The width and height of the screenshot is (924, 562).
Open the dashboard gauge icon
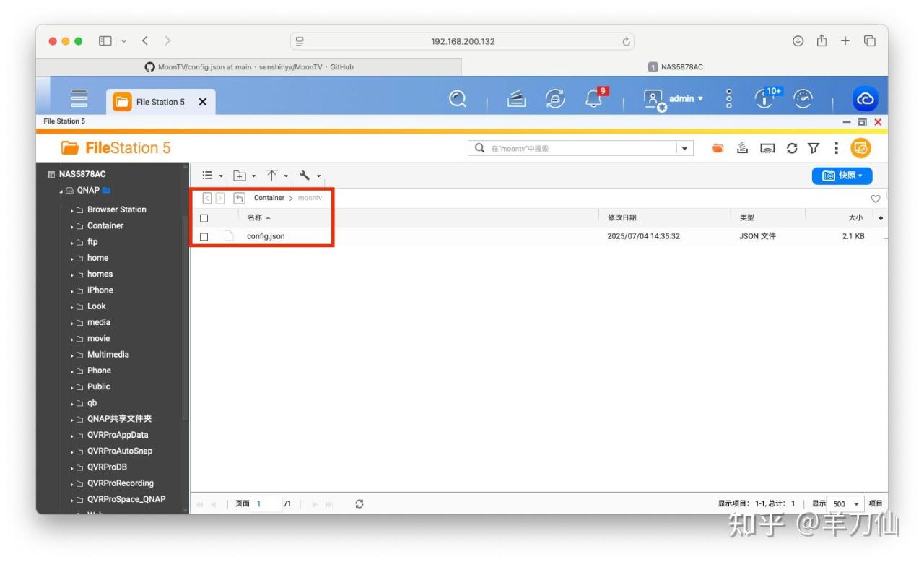pyautogui.click(x=803, y=99)
